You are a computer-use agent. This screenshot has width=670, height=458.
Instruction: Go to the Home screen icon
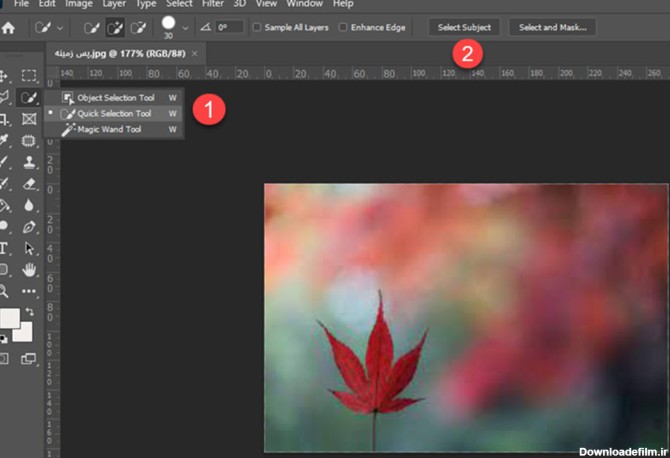[x=8, y=28]
